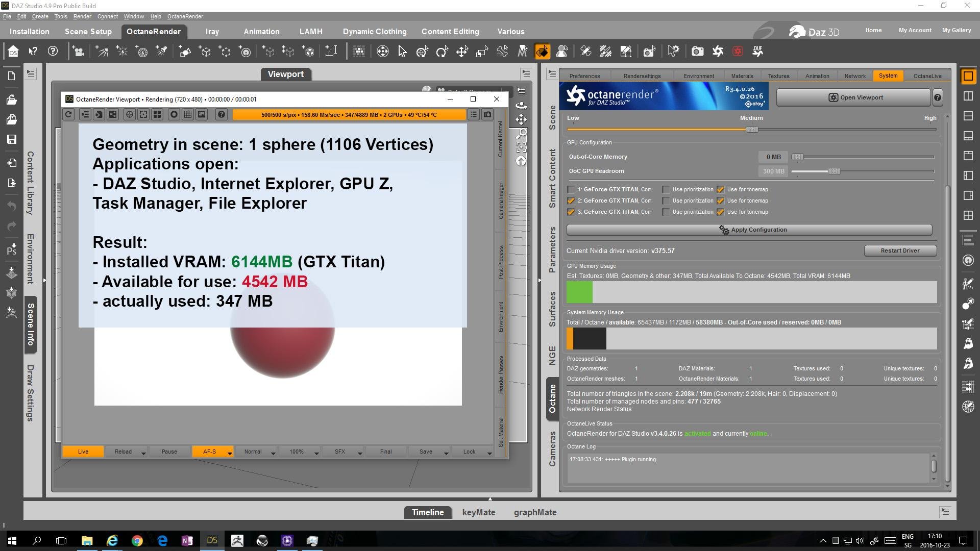The width and height of the screenshot is (980, 551).
Task: Click the Render camera icon in main toolbar
Action: (697, 52)
